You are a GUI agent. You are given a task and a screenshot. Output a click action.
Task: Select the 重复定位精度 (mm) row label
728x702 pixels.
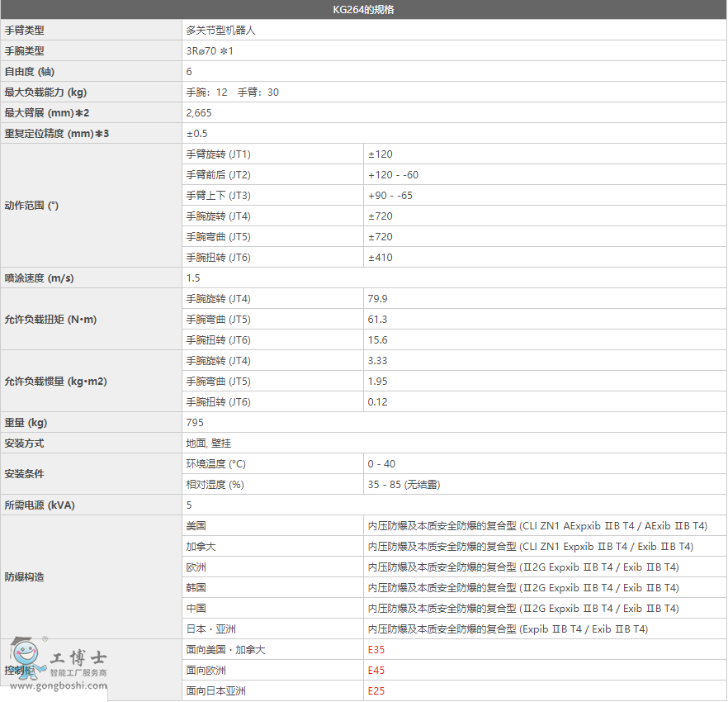click(x=57, y=134)
